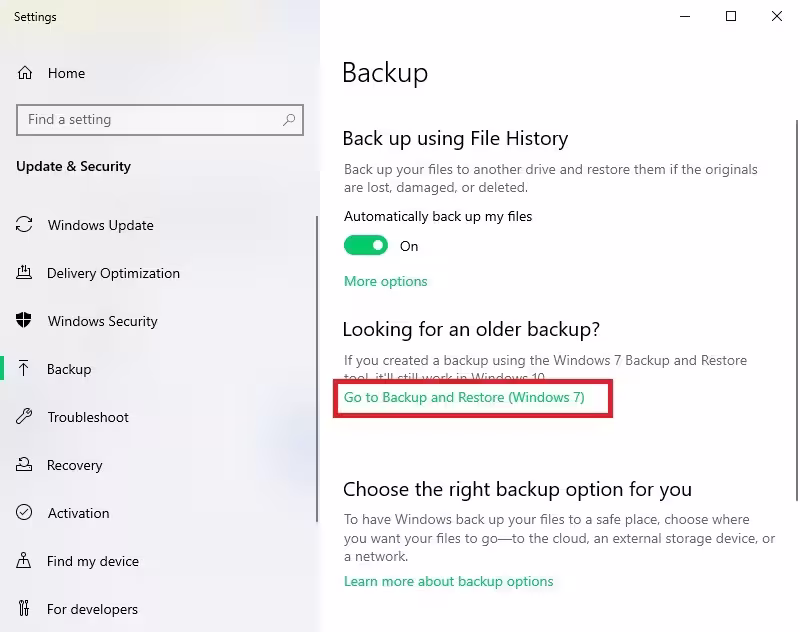800x632 pixels.
Task: Click the Activation checkmark icon
Action: [25, 513]
